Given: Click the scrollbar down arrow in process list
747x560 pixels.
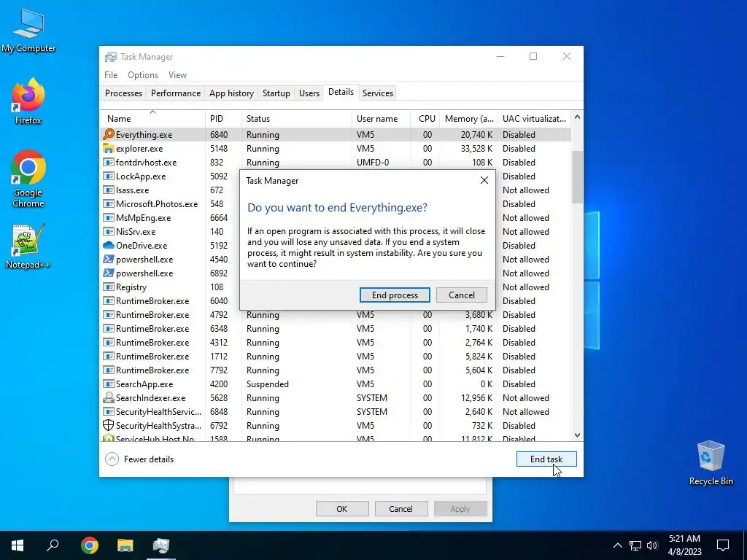Looking at the screenshot, I should pos(578,435).
